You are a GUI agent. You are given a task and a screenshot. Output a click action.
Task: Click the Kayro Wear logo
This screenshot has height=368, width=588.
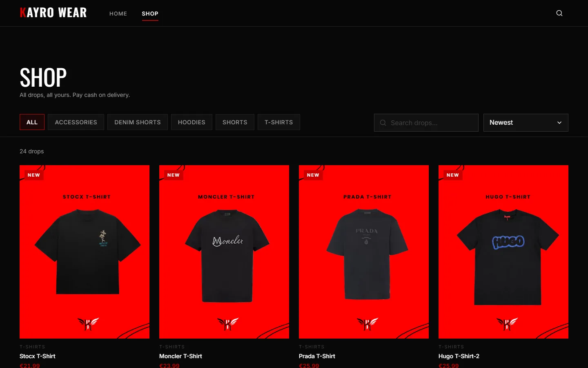click(x=53, y=13)
